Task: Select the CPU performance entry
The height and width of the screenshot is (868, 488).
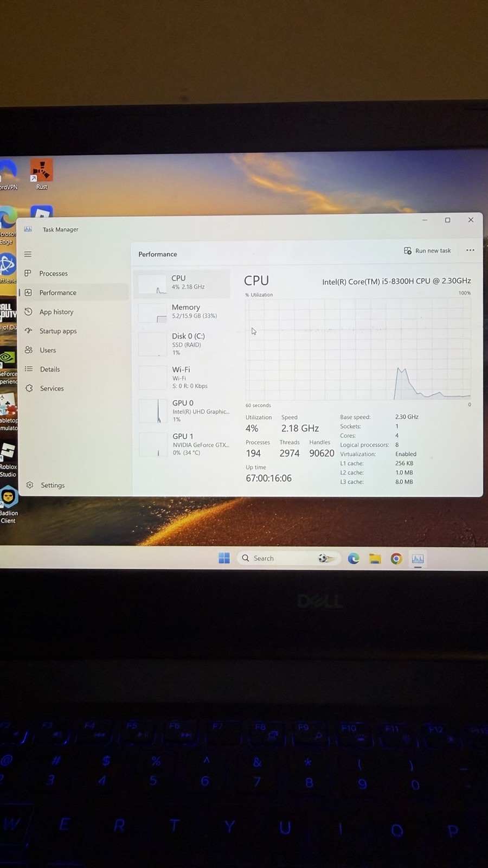Action: coord(182,283)
